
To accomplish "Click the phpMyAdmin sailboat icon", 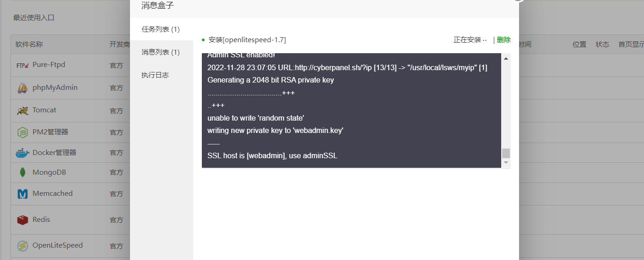I will (x=22, y=88).
